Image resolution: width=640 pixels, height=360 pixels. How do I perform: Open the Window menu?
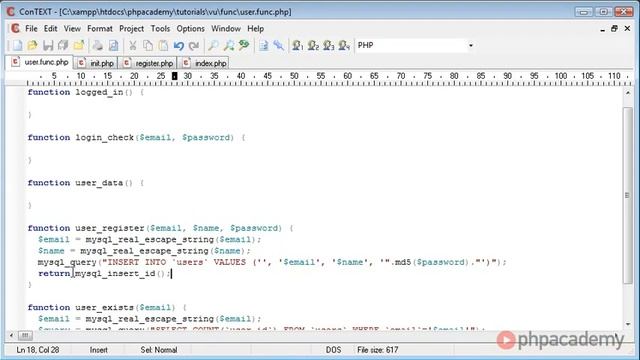(x=226, y=29)
